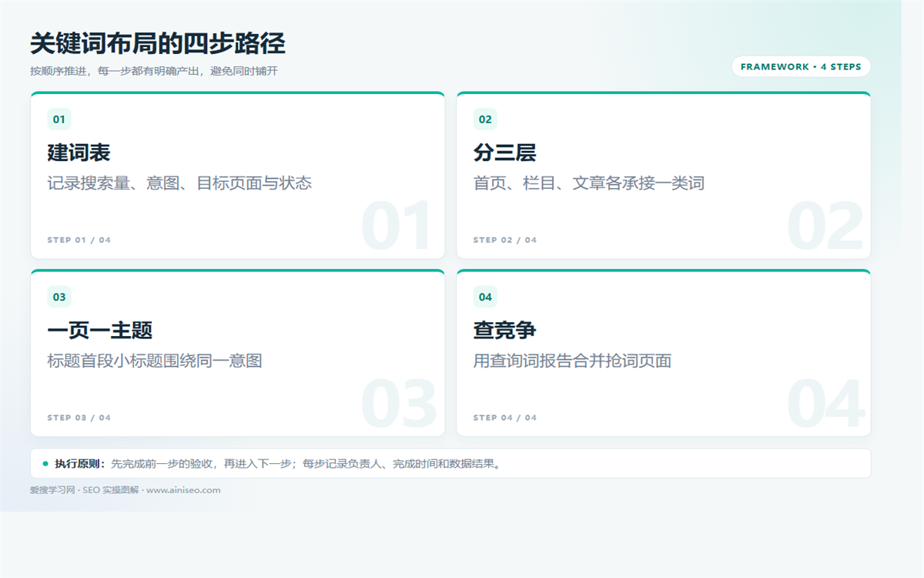Click the 04 number badge
This screenshot has height=578, width=924.
click(x=485, y=297)
